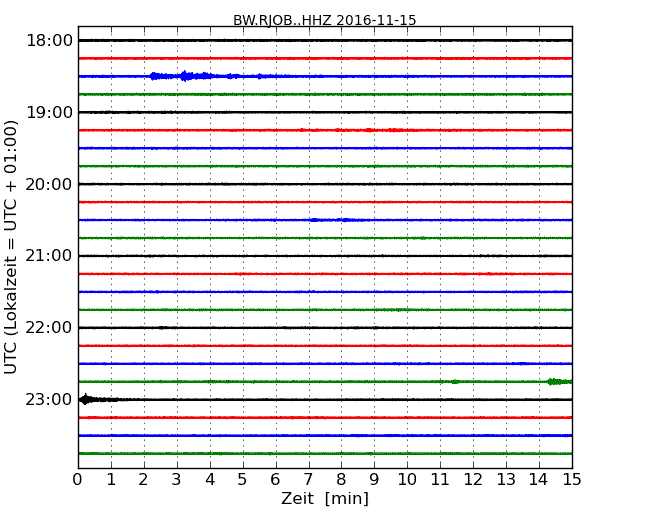Click the 14 minute tick label
This screenshot has width=650, height=520.
539,479
